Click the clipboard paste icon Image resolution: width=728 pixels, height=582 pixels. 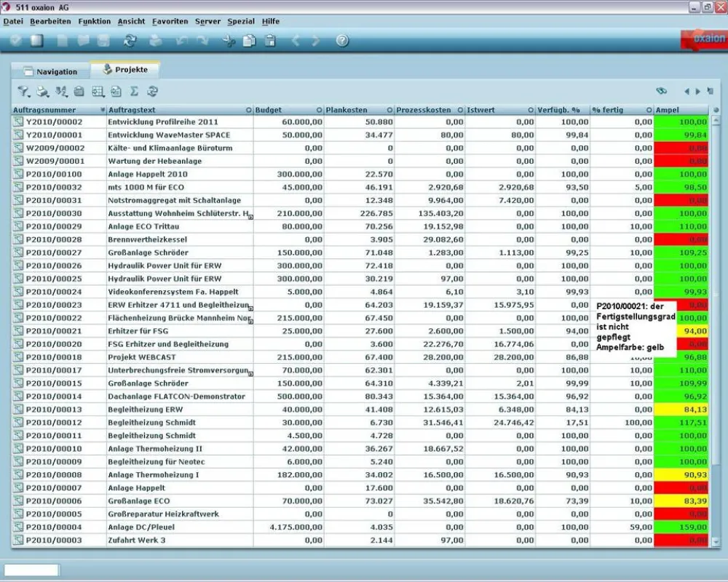click(x=270, y=41)
